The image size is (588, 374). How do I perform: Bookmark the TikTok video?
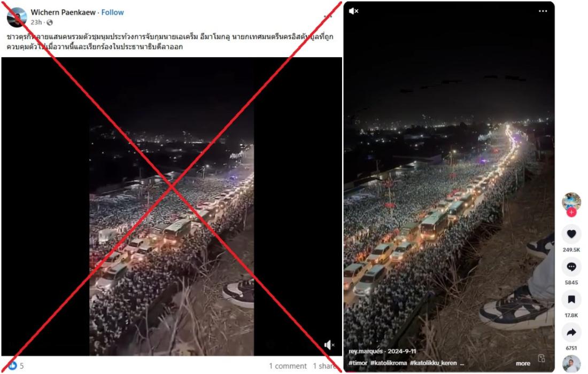pyautogui.click(x=571, y=299)
